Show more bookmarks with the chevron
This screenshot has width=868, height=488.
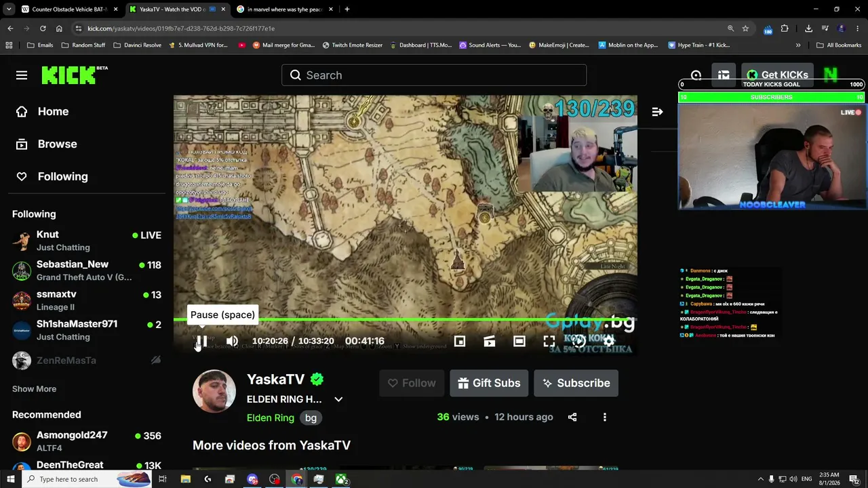(798, 45)
